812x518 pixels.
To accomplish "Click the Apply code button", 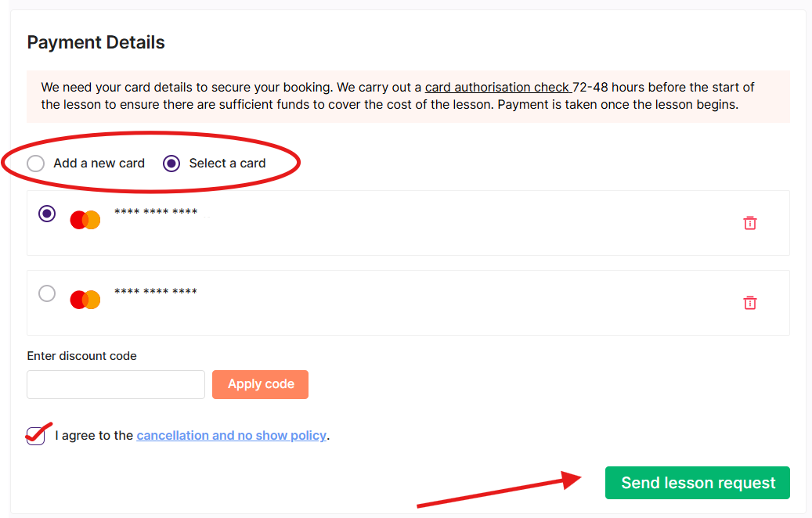I will [261, 384].
